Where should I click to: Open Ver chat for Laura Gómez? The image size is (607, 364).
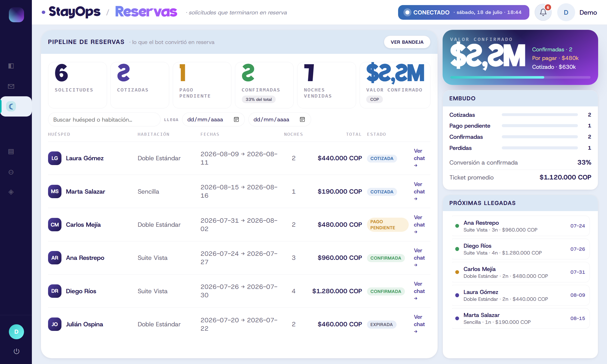419,158
